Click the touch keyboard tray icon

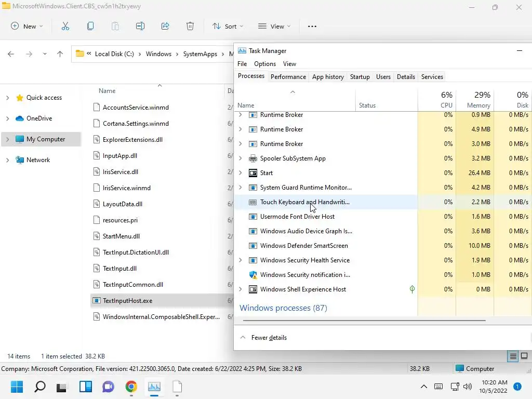[x=438, y=387]
